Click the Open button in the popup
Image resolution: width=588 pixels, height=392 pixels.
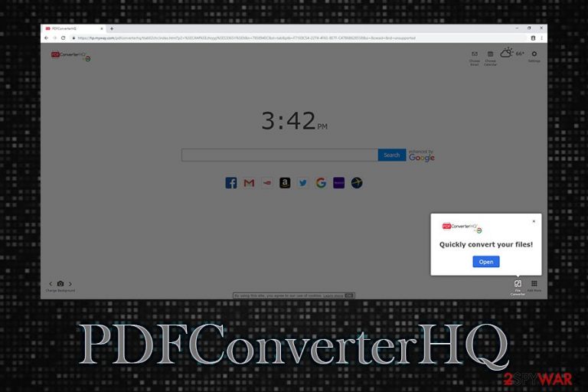tap(486, 261)
